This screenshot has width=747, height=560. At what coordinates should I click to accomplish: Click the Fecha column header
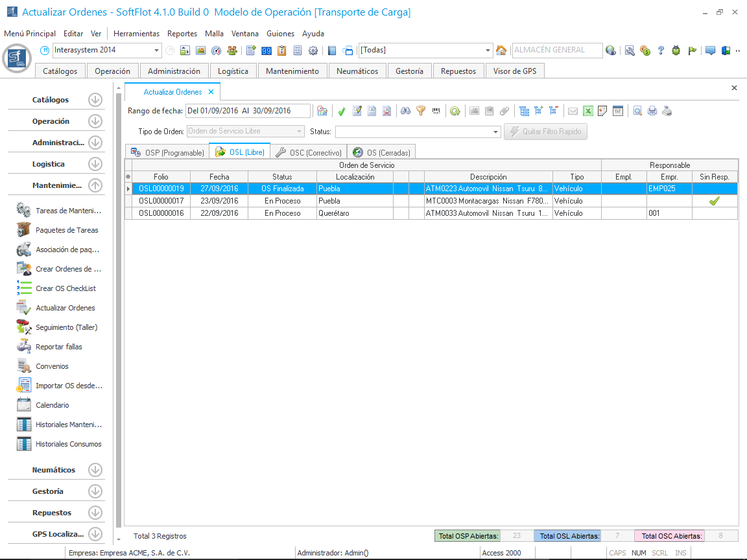tap(219, 177)
